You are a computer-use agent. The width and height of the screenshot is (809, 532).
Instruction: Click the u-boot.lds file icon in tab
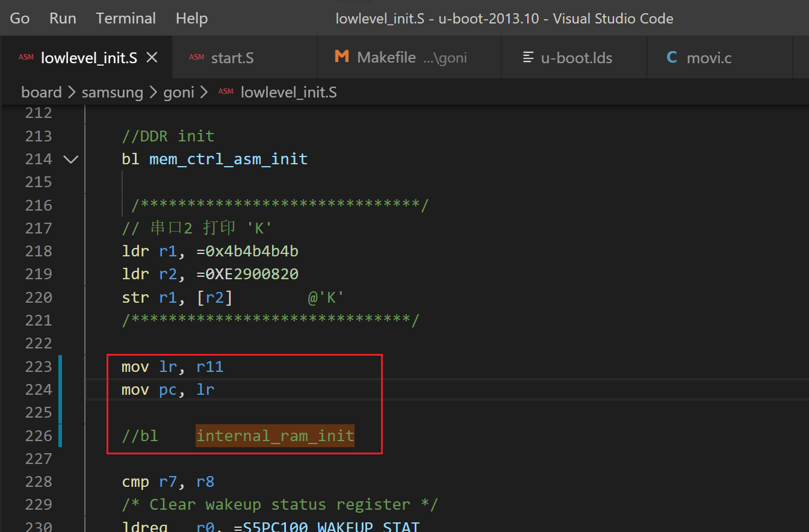click(528, 58)
